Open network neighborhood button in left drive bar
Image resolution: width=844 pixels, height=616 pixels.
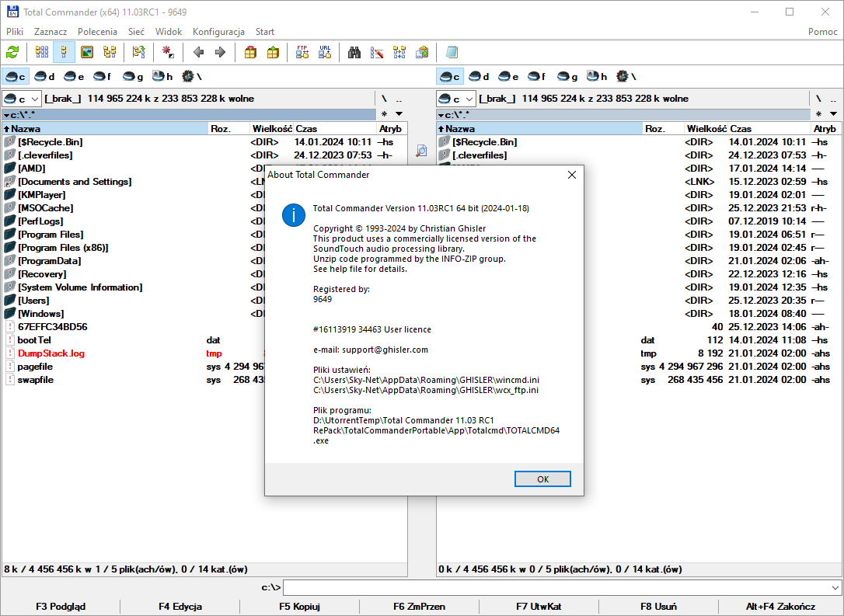(x=192, y=77)
